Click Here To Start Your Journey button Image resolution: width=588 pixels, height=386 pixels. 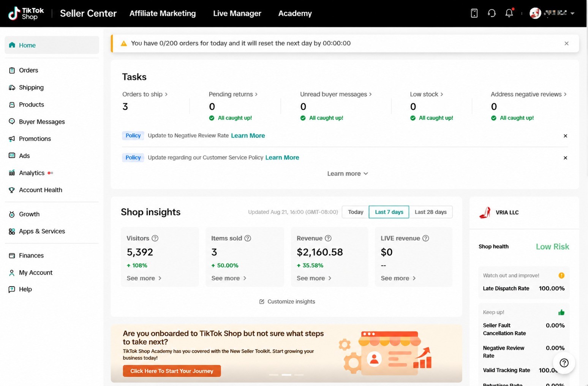(x=172, y=371)
